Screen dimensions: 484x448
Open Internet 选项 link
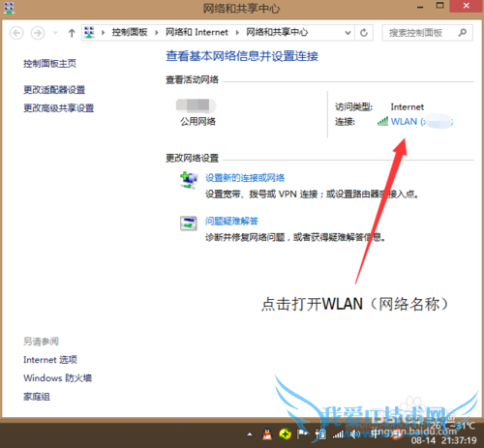pyautogui.click(x=50, y=360)
